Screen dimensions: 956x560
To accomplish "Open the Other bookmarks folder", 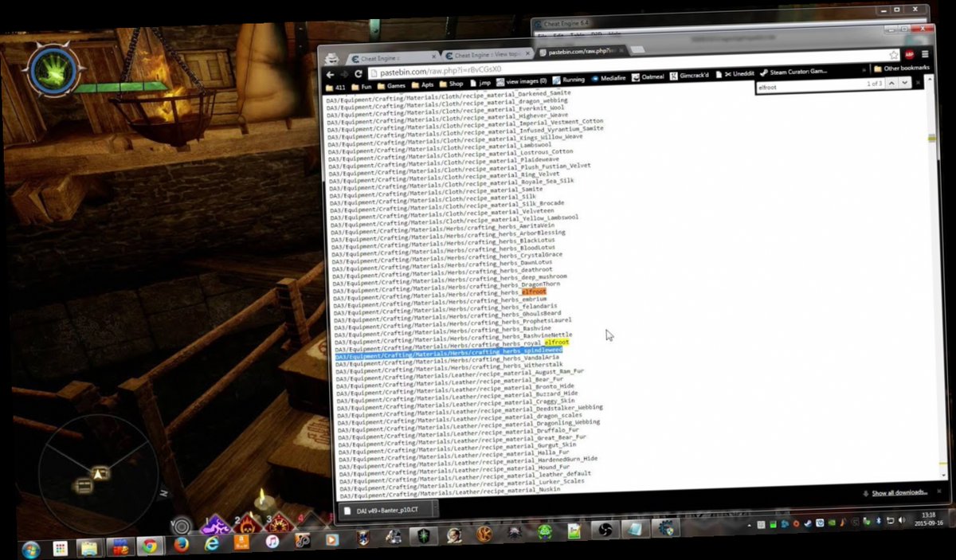I will (x=902, y=69).
